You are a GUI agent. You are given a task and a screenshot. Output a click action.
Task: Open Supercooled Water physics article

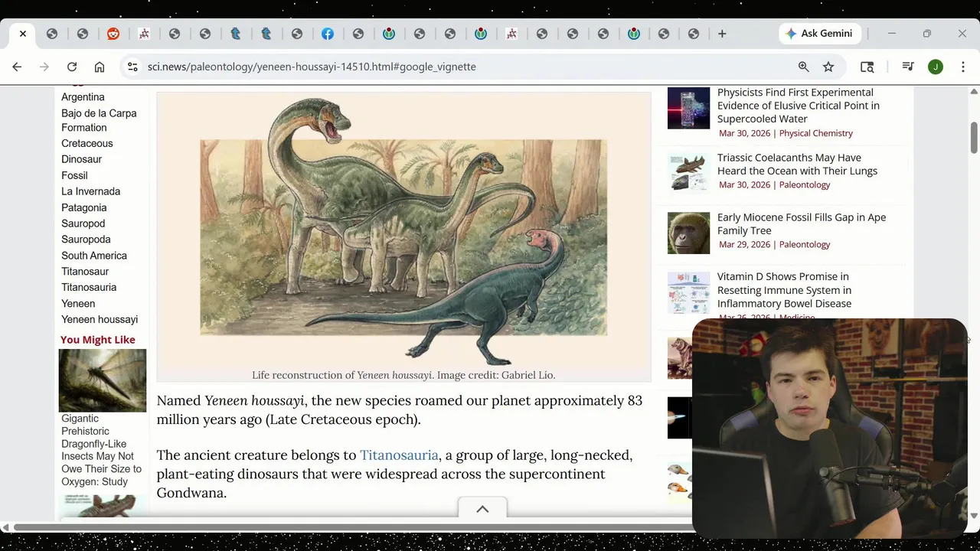click(x=798, y=106)
